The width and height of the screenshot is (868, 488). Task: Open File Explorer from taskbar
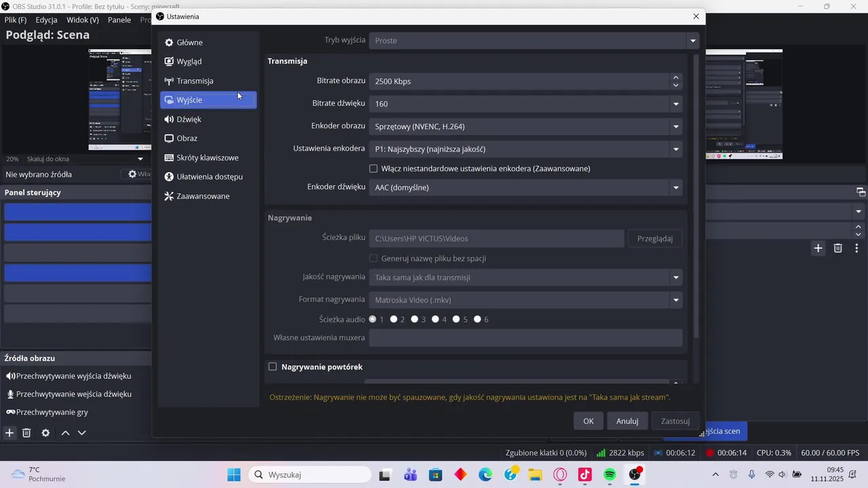pos(536,474)
